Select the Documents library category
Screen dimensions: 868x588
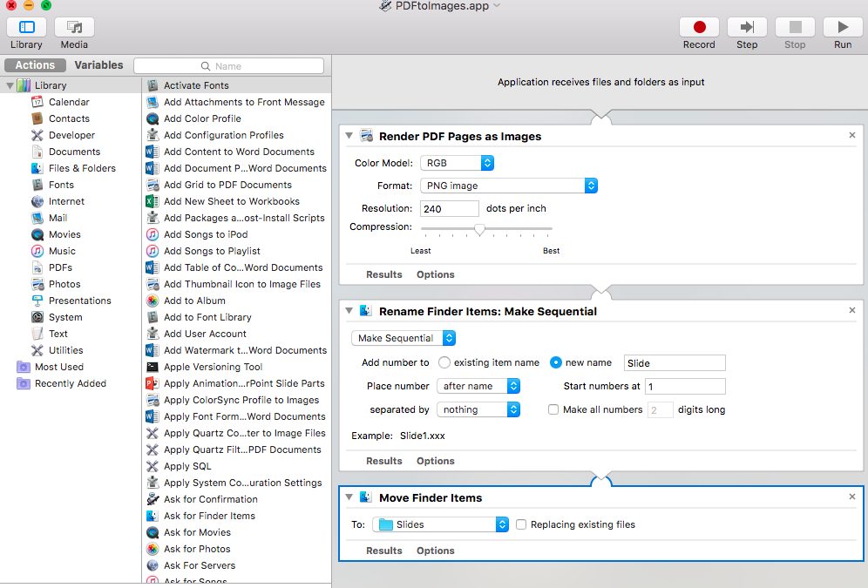(x=74, y=152)
